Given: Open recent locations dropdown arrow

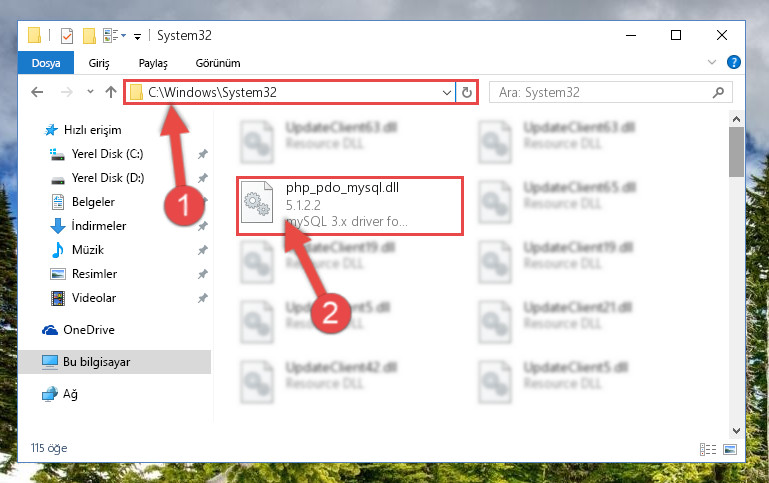Looking at the screenshot, I should point(90,92).
